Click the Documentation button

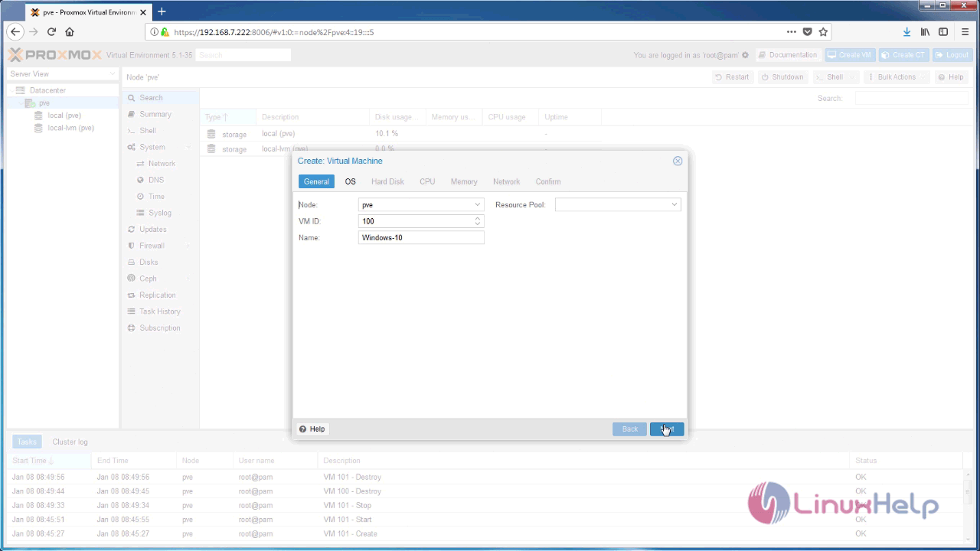(x=788, y=55)
